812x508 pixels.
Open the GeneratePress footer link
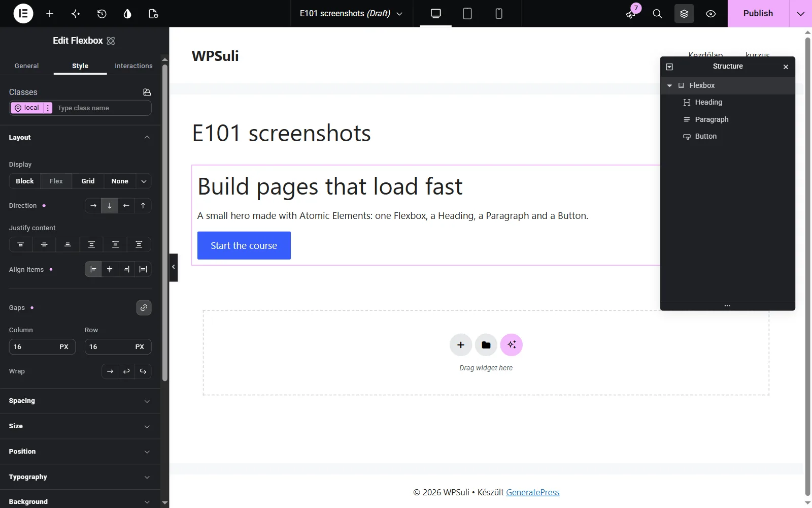pyautogui.click(x=533, y=492)
